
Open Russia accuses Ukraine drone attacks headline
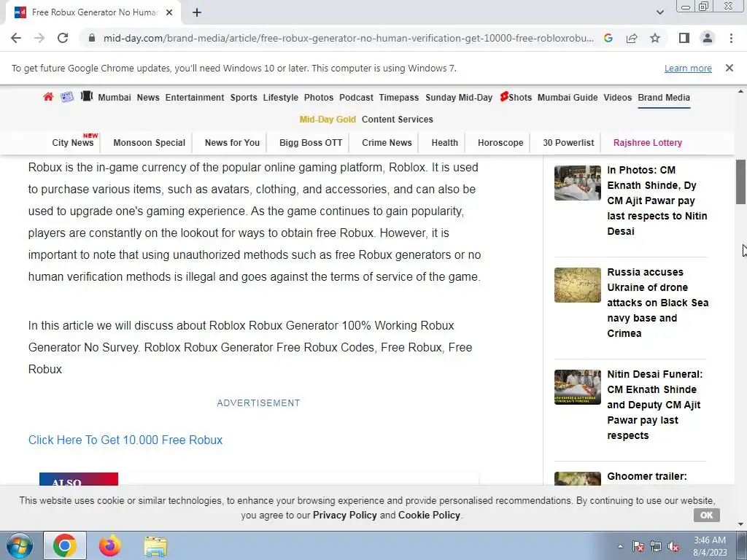pos(657,303)
